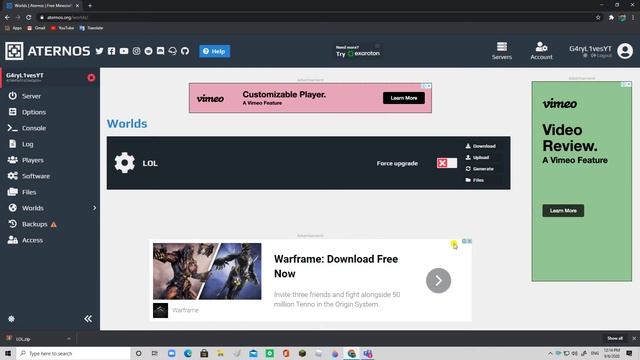Click the Backups warning triangle icon

(54, 224)
